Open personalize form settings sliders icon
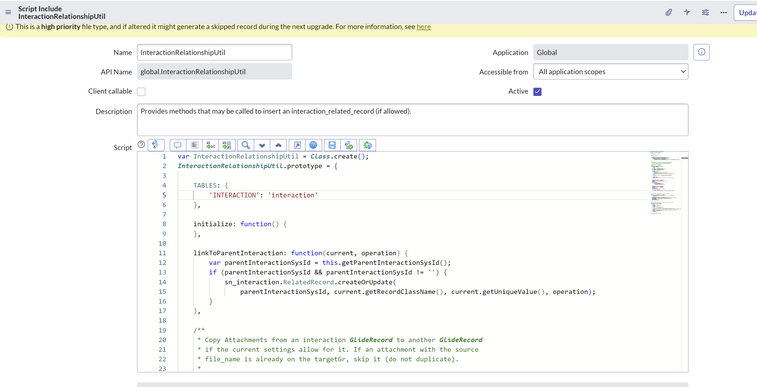The image size is (757, 387). pos(705,12)
